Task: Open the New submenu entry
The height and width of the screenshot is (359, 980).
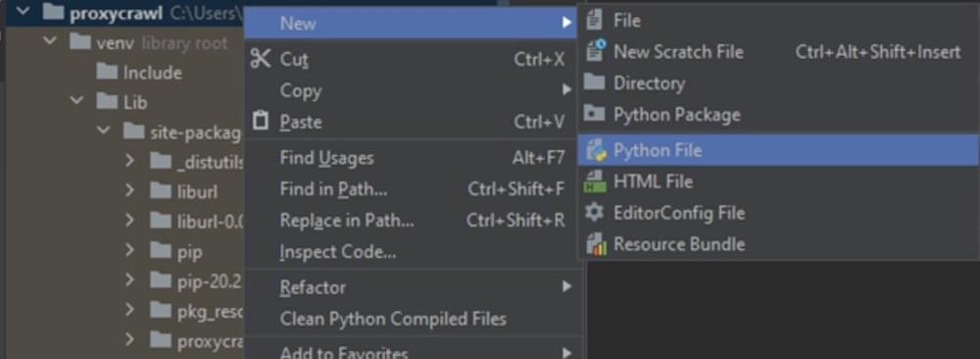Action: (411, 24)
